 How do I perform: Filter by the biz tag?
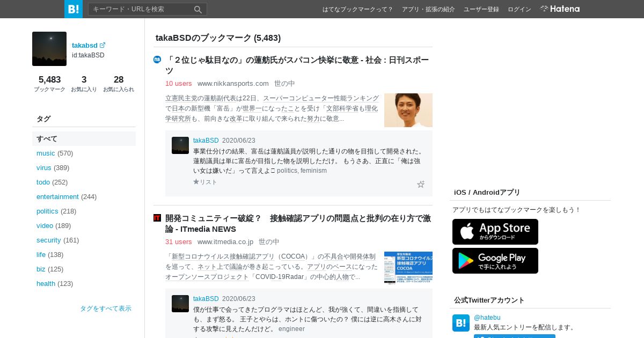tap(41, 269)
